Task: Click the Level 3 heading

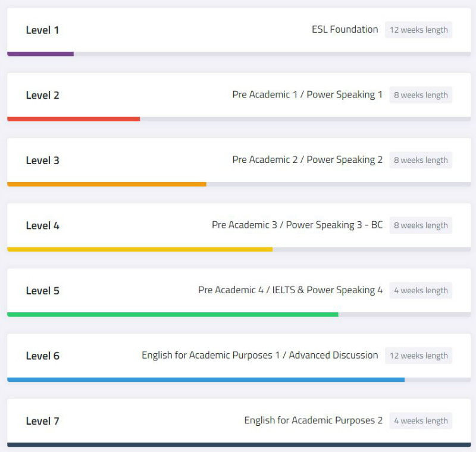Action: click(x=42, y=161)
